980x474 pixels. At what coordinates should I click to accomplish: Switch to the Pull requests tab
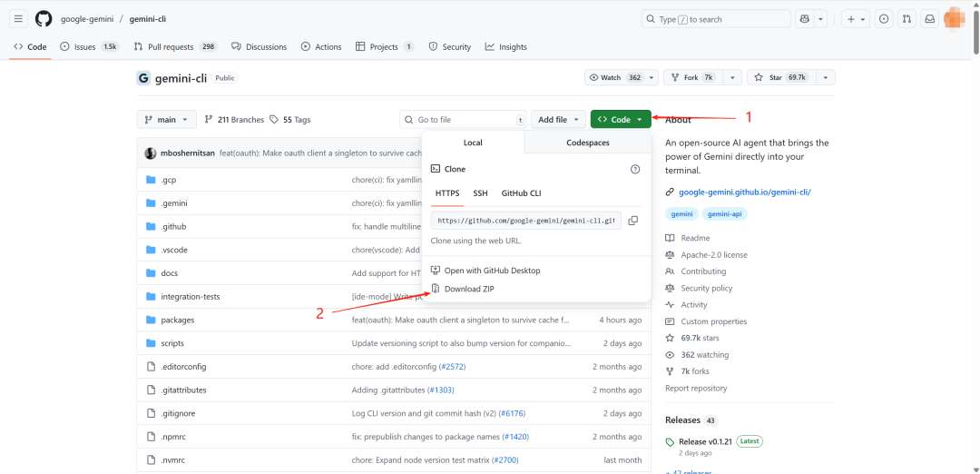click(175, 47)
